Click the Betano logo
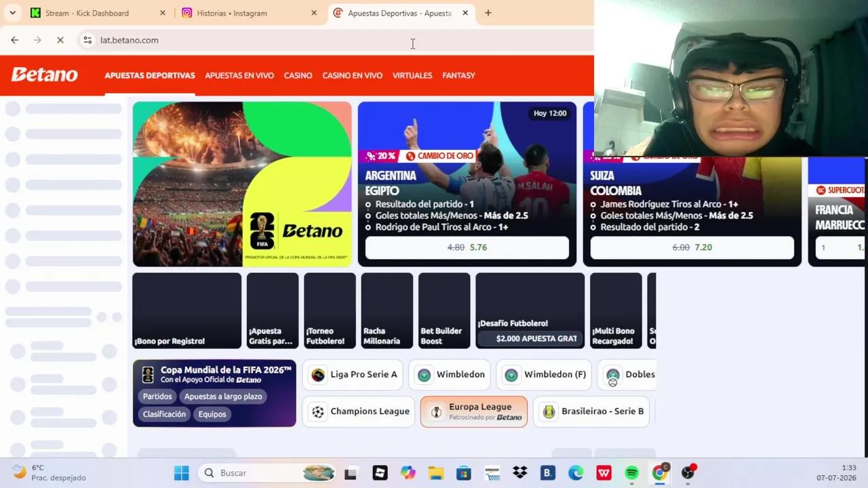Viewport: 868px width, 488px height. [44, 75]
